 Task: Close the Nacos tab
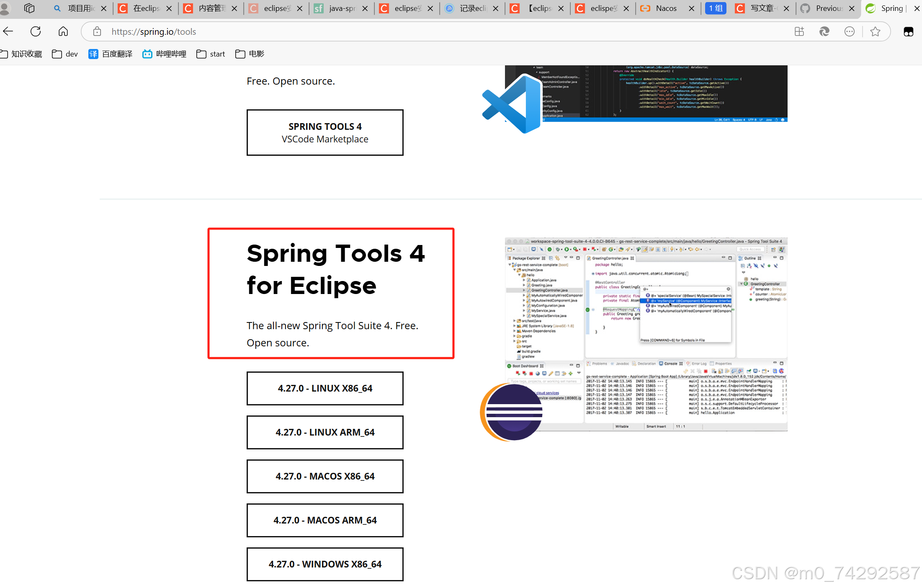(x=692, y=8)
